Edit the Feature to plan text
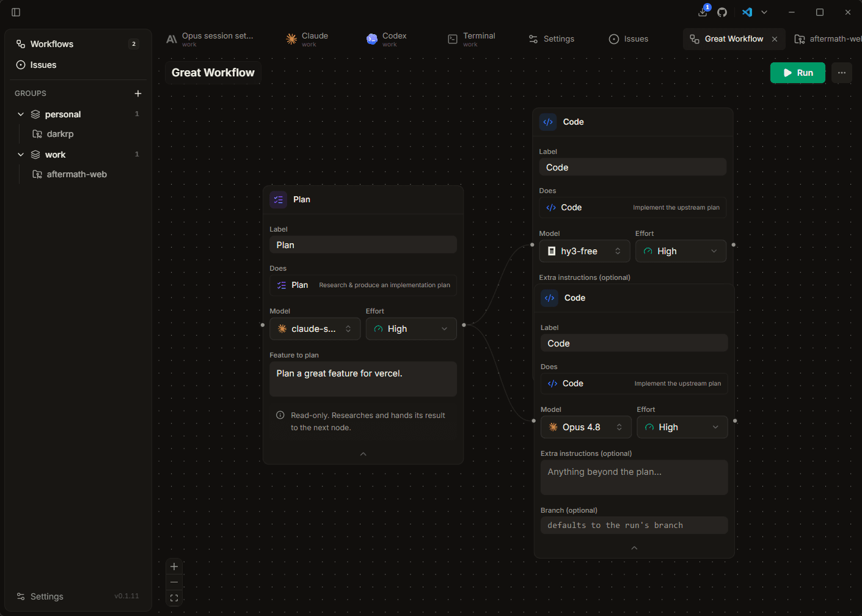862x616 pixels. 363,379
